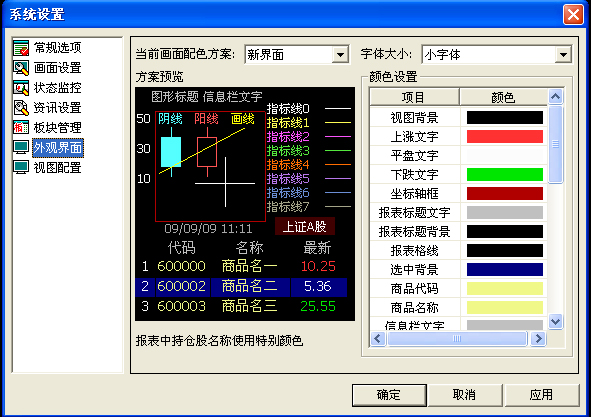The image size is (591, 417).
Task: Pick the 视图背景 black color swatch
Action: (x=505, y=118)
